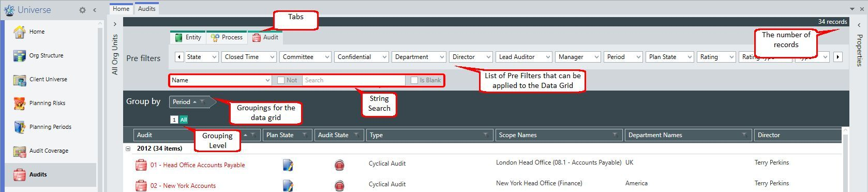Image resolution: width=868 pixels, height=192 pixels.
Task: Click the settings gear in the Universe header
Action: tap(82, 10)
